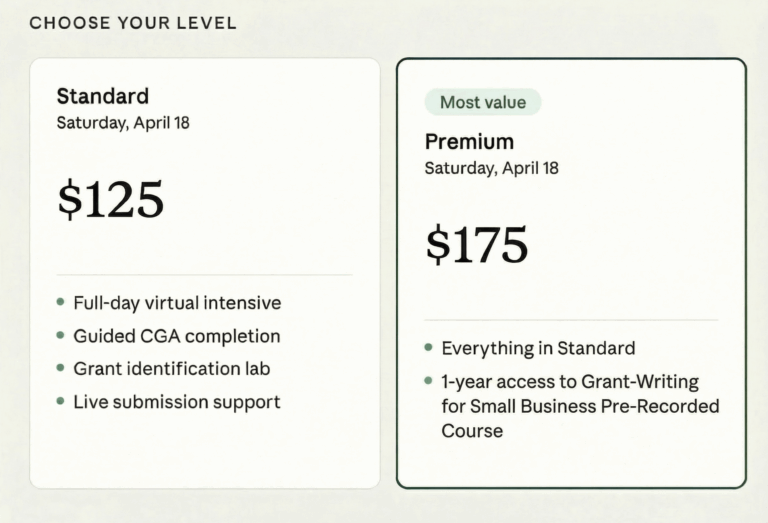Click the Premium card's Saturday, April 18 date
Viewport: 768px width, 523px height.
(x=491, y=168)
